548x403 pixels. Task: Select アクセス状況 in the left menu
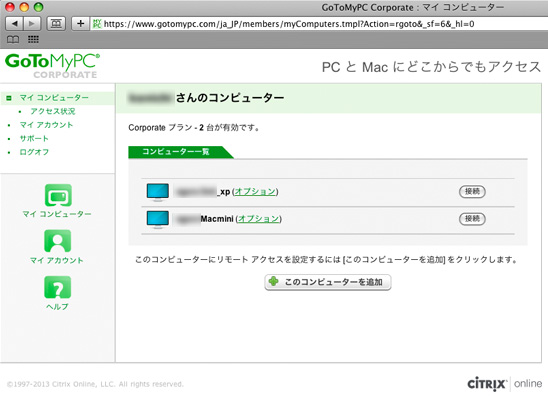click(52, 111)
